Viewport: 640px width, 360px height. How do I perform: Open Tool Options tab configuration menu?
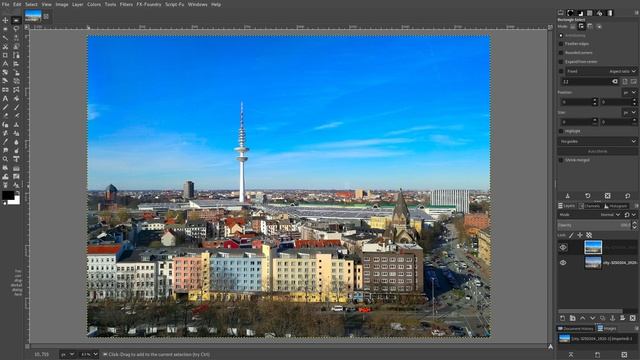(x=636, y=13)
